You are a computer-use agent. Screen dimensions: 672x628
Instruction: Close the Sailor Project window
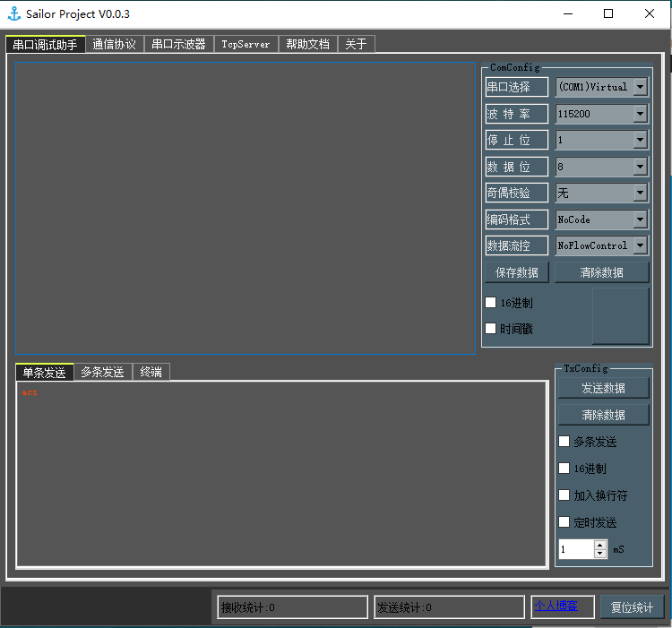650,13
